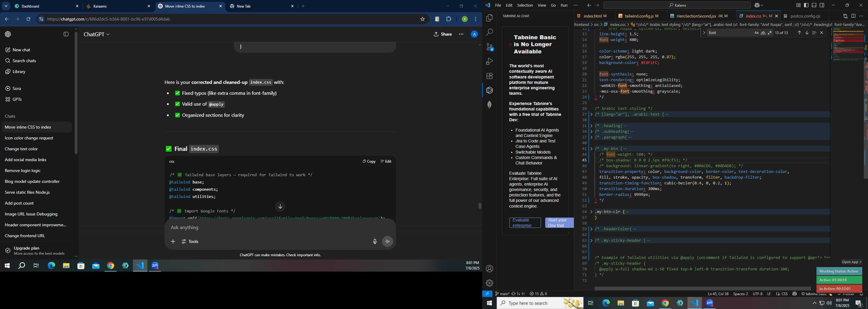Click the Split Editor Right icon
The height and width of the screenshot is (309, 868).
853,16
